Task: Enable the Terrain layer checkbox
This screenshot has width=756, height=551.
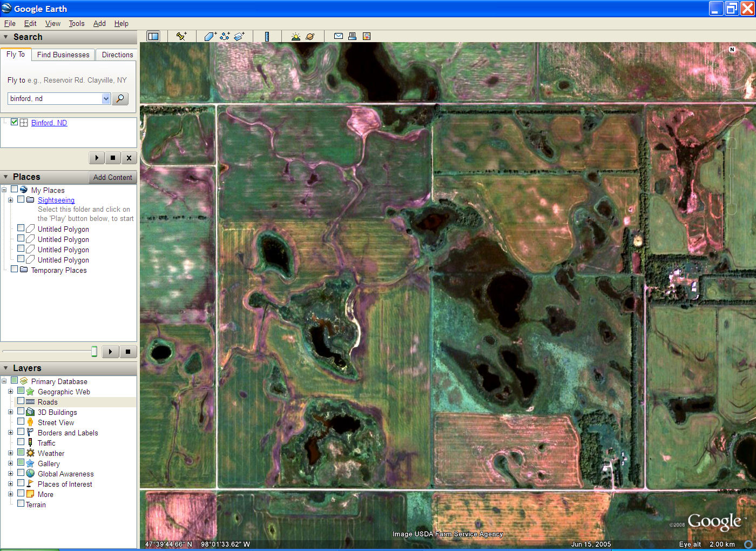Action: 21,503
